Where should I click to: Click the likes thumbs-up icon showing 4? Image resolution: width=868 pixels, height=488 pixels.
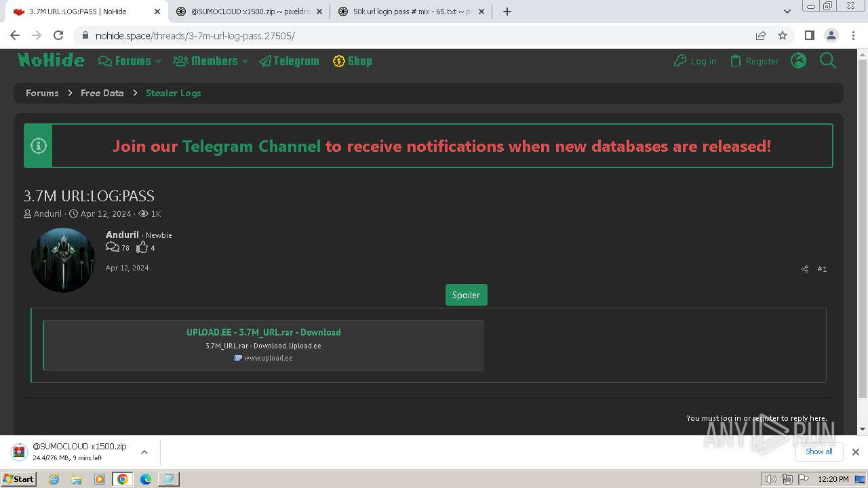pos(142,247)
